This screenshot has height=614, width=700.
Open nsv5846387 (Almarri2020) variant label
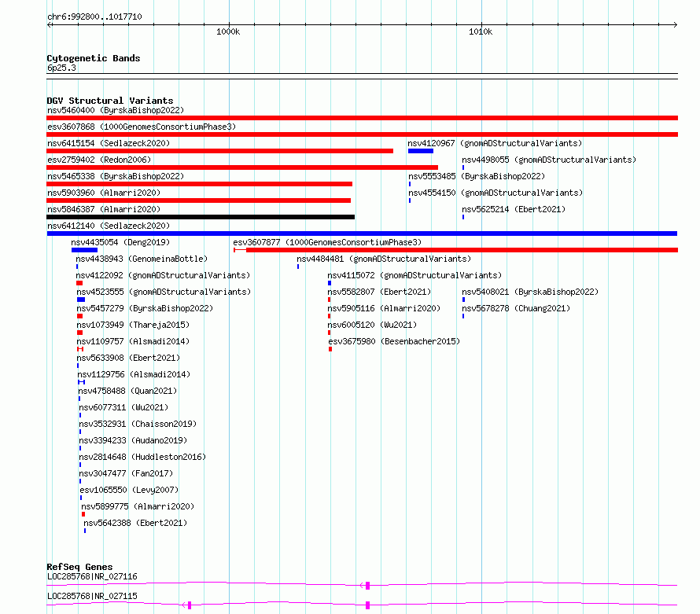coord(104,209)
